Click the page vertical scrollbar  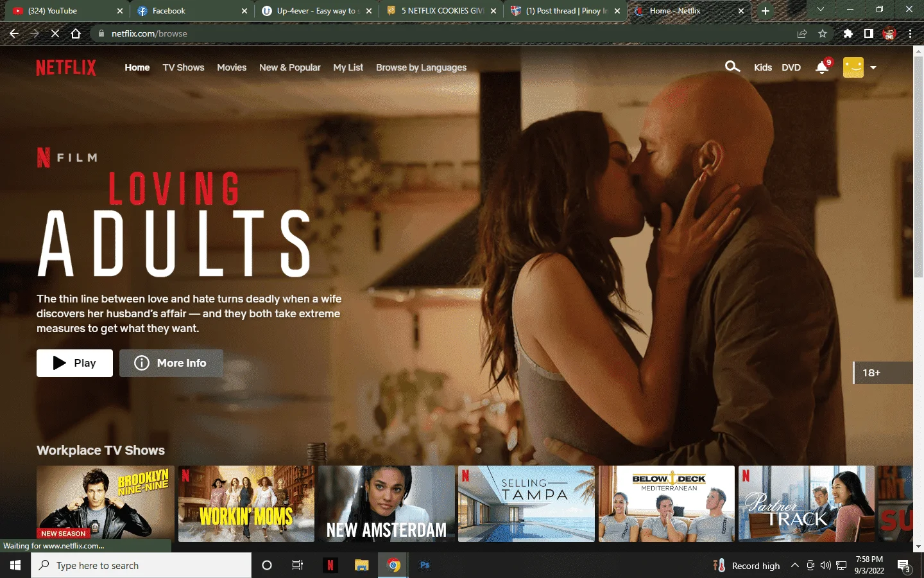(918, 167)
